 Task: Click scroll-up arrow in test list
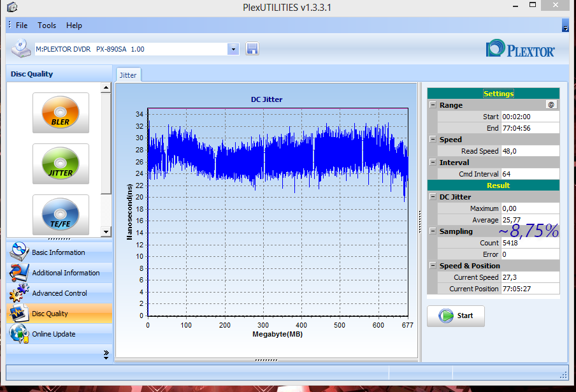(x=106, y=87)
